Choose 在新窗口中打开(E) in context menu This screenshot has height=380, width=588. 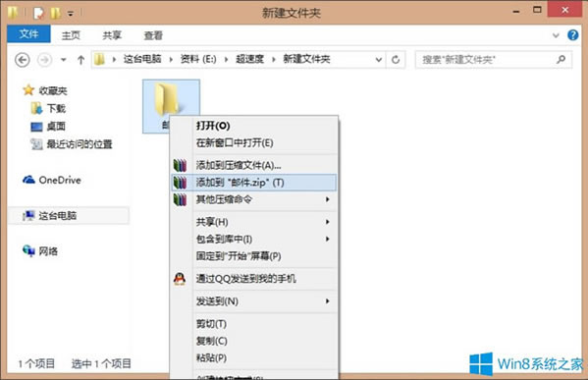point(254,143)
